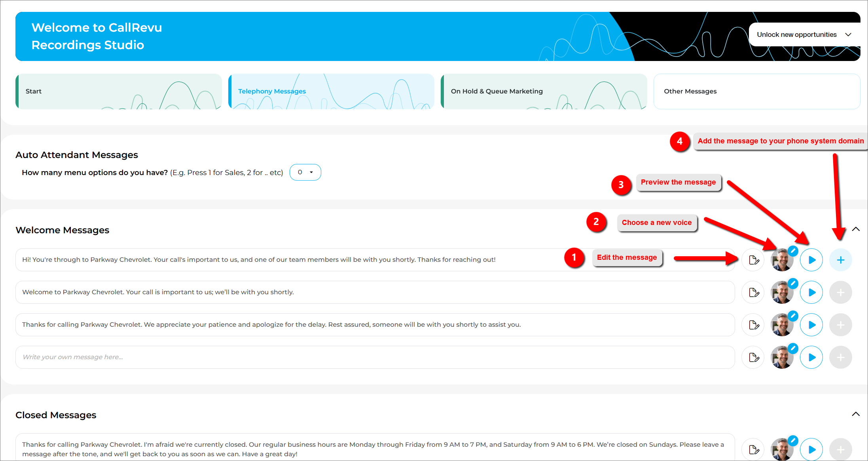The height and width of the screenshot is (461, 868).
Task: Add the 'We appreciate your patience' message via plus
Action: click(x=841, y=325)
